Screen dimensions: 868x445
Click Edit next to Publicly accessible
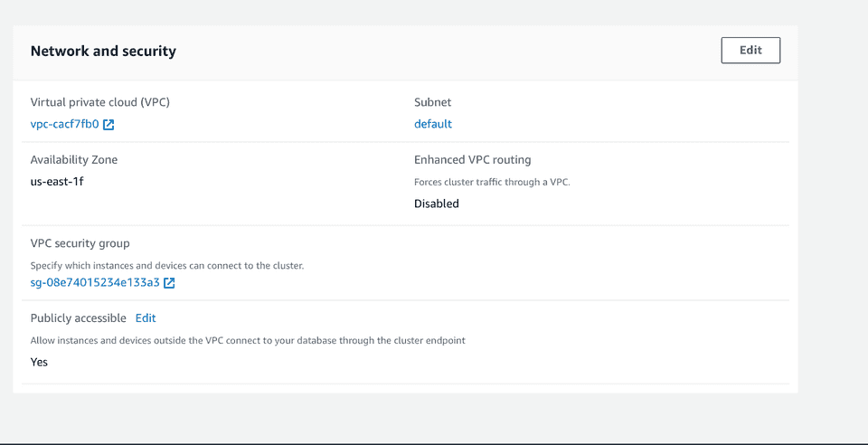[146, 318]
